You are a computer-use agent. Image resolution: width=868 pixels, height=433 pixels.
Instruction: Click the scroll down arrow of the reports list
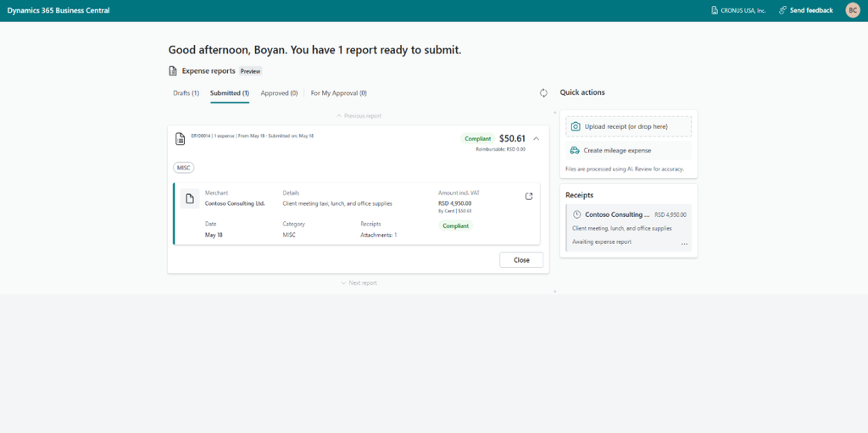coord(554,291)
